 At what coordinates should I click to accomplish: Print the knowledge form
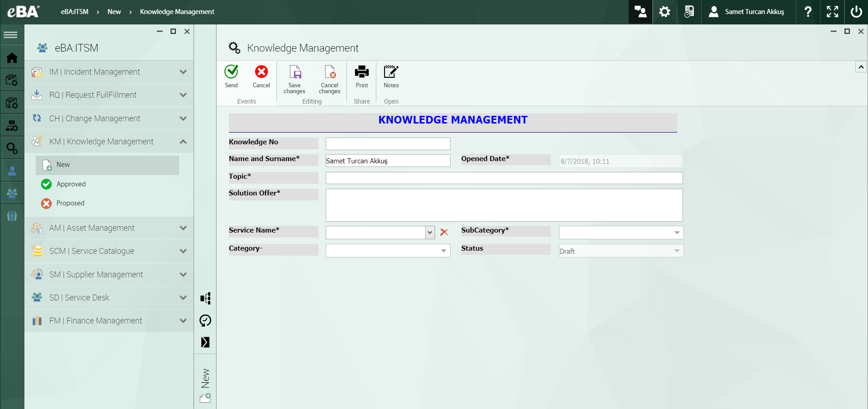pos(362,76)
